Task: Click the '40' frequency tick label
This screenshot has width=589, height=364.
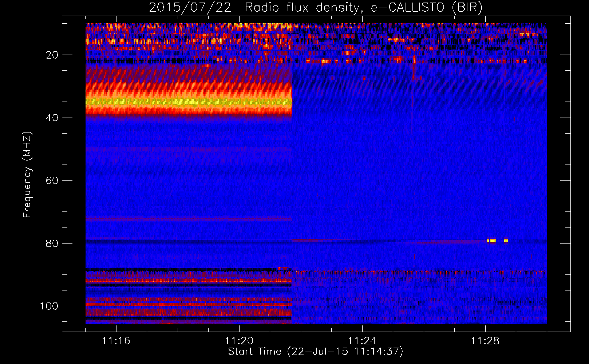Action: [52, 118]
